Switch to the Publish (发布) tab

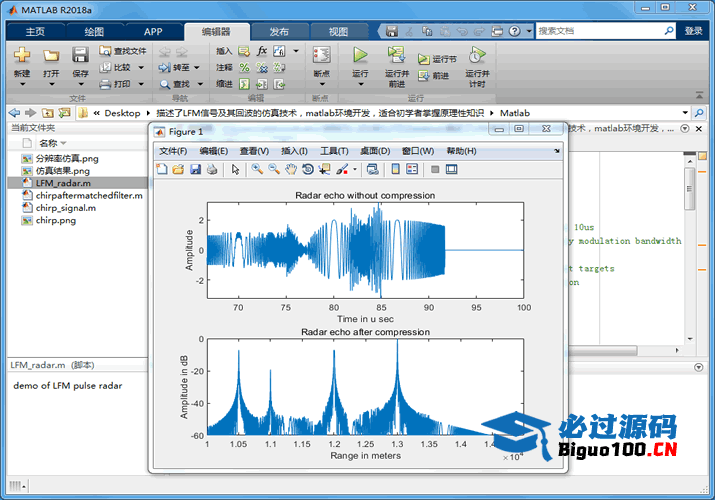[279, 31]
